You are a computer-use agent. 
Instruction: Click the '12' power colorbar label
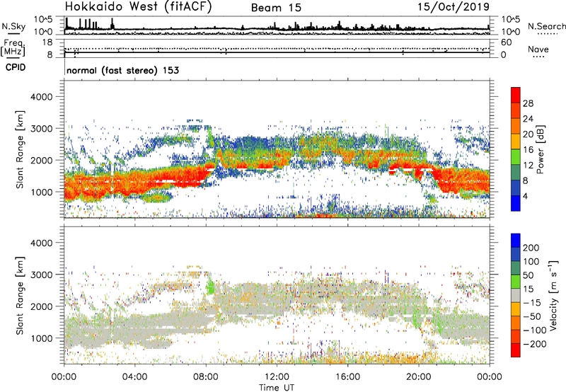point(528,166)
